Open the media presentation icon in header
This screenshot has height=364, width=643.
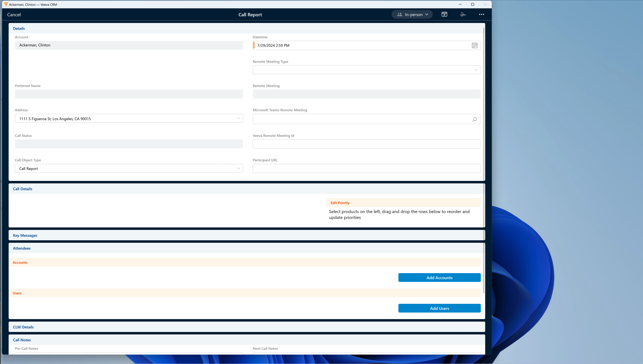pyautogui.click(x=444, y=15)
